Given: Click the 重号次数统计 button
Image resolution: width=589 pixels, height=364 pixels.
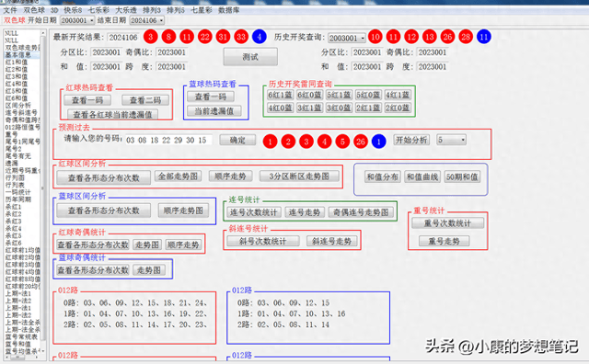Looking at the screenshot, I should (x=447, y=223).
